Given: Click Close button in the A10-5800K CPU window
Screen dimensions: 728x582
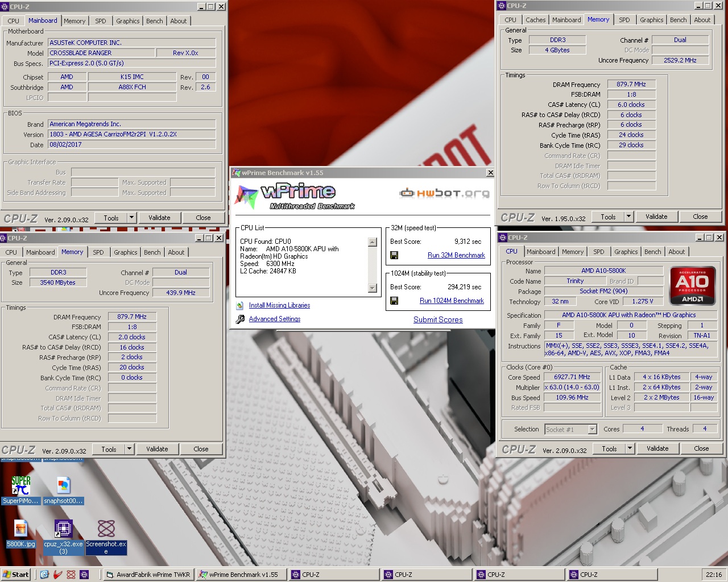Looking at the screenshot, I should [701, 448].
